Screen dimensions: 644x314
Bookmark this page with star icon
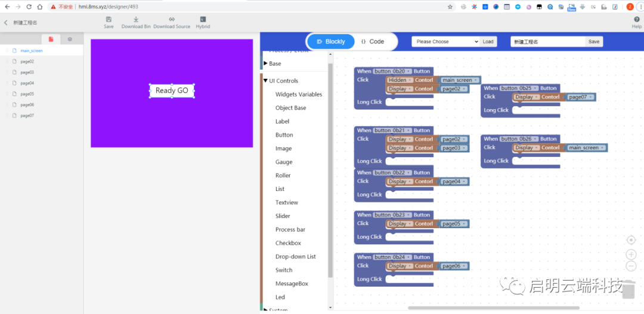point(450,7)
